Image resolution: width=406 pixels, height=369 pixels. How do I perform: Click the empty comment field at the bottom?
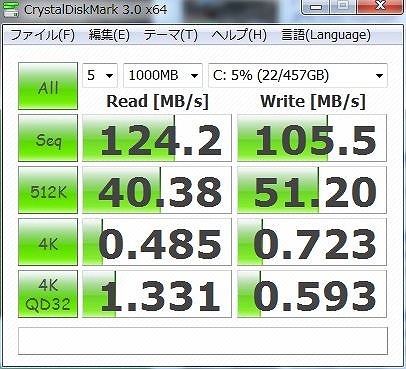(203, 341)
